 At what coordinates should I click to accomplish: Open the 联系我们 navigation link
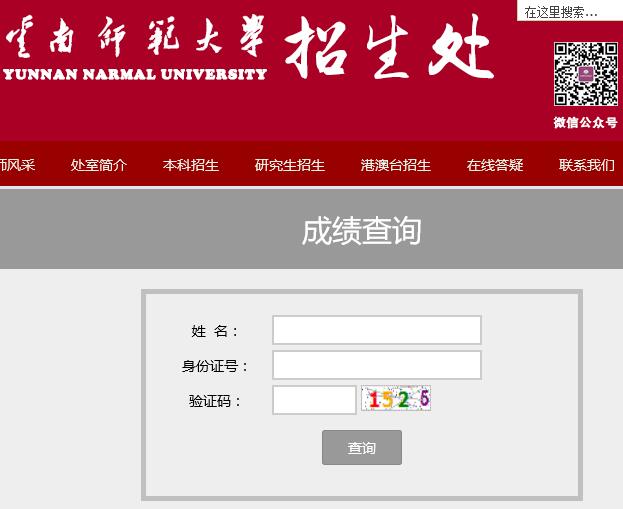587,165
